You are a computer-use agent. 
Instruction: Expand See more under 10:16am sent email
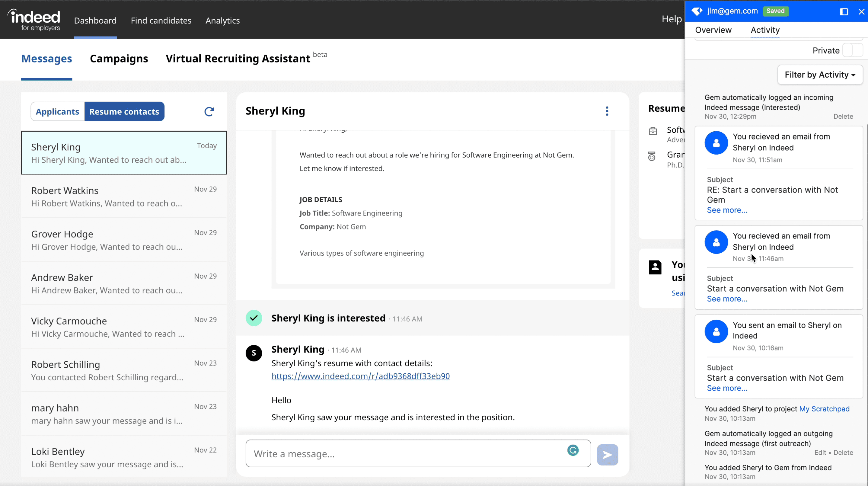click(727, 388)
